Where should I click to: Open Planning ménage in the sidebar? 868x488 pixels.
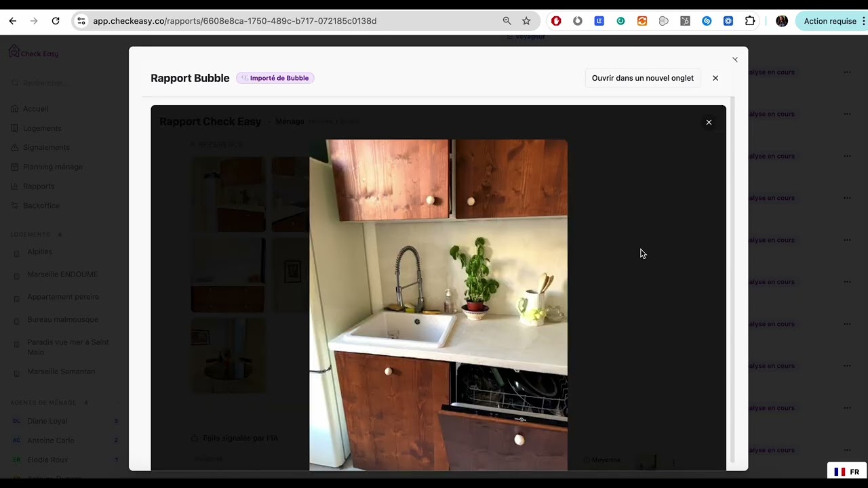tap(52, 167)
